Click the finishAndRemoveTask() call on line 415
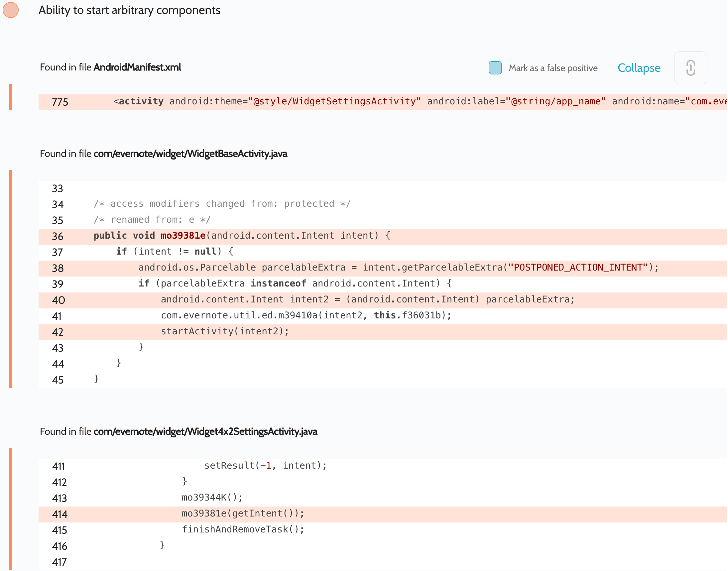 (243, 529)
